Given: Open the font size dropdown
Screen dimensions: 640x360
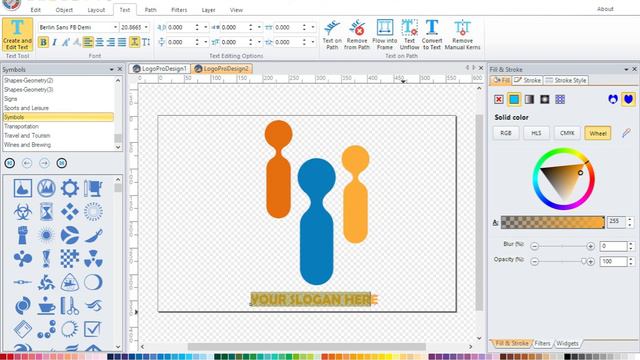Looking at the screenshot, I should [x=146, y=27].
